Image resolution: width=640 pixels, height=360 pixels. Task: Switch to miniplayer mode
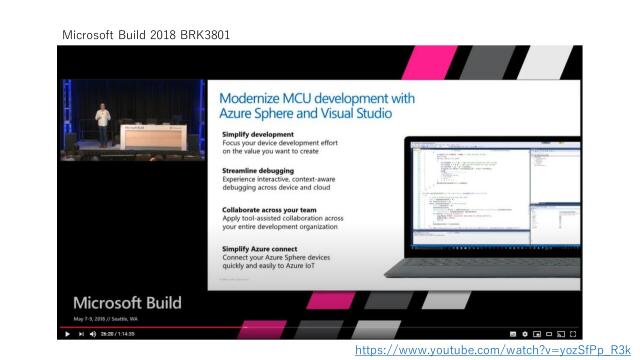(x=537, y=334)
